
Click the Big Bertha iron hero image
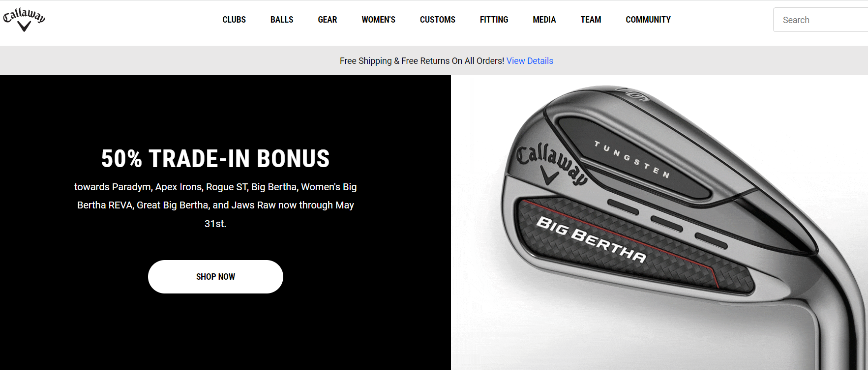point(659,223)
